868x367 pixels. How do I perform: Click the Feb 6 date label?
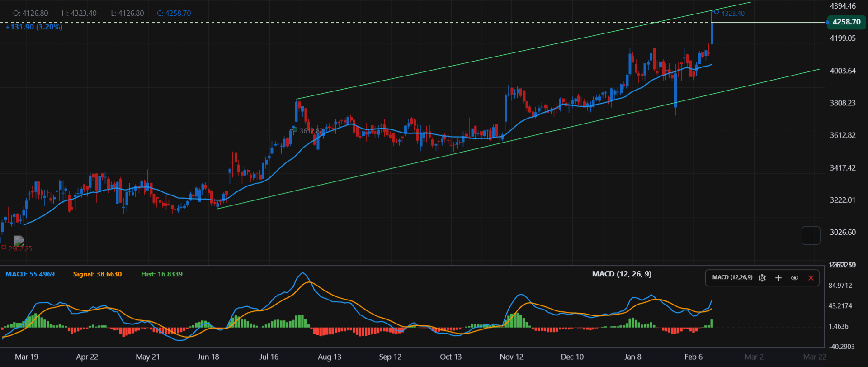[693, 357]
